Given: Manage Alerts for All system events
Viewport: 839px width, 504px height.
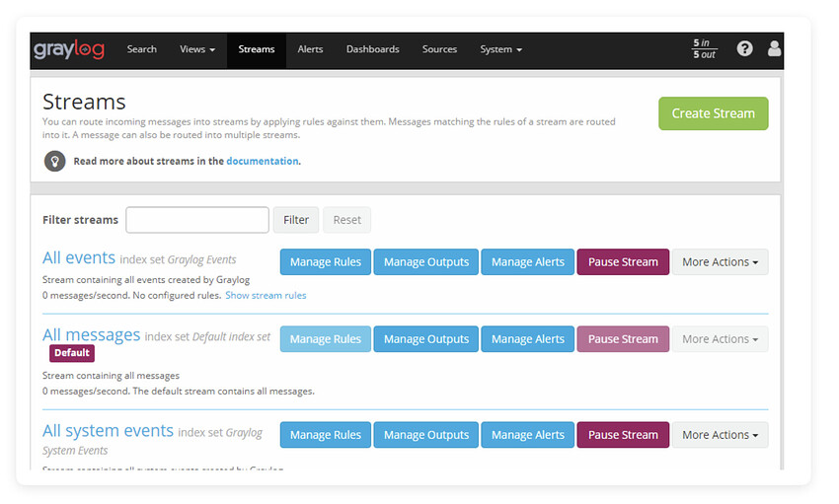Looking at the screenshot, I should [528, 435].
